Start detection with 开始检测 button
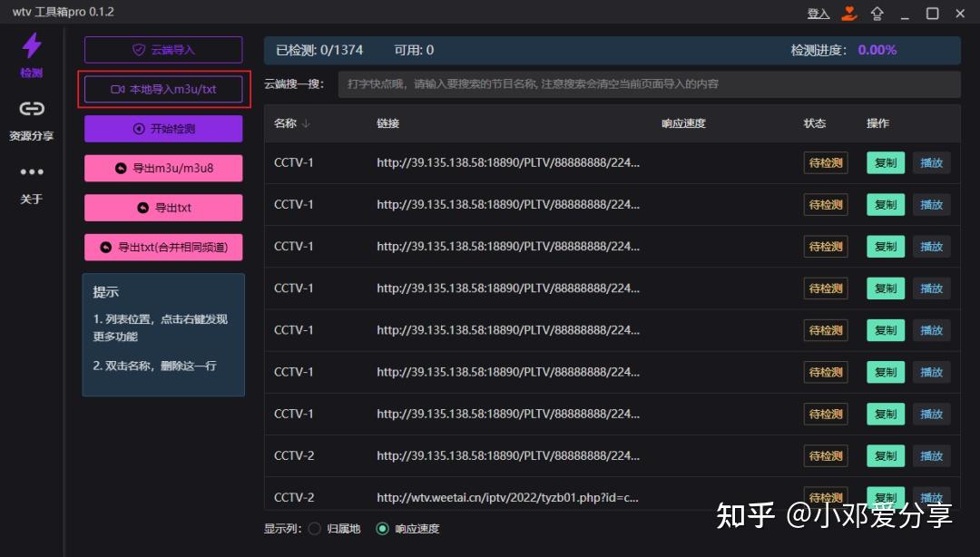Image resolution: width=980 pixels, height=557 pixels. point(163,129)
